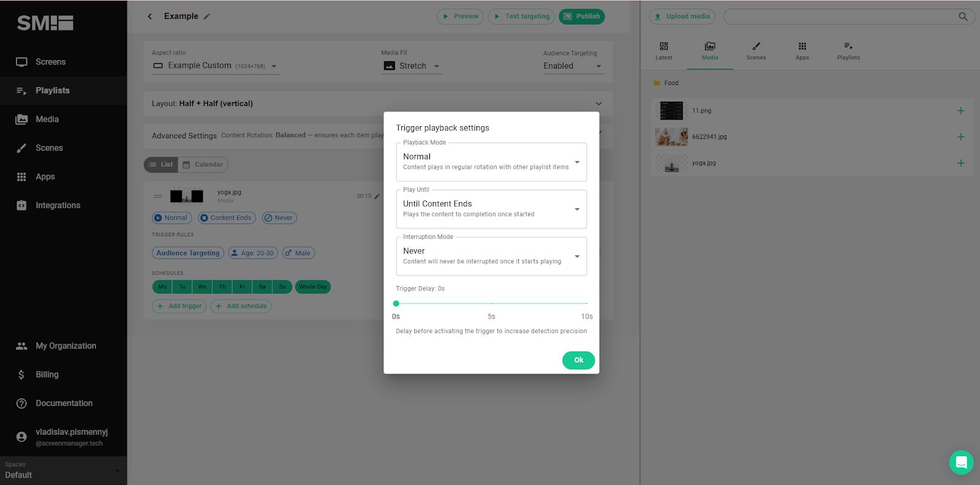The image size is (980, 485).
Task: Click the Whole Day schedule chip
Action: click(313, 287)
